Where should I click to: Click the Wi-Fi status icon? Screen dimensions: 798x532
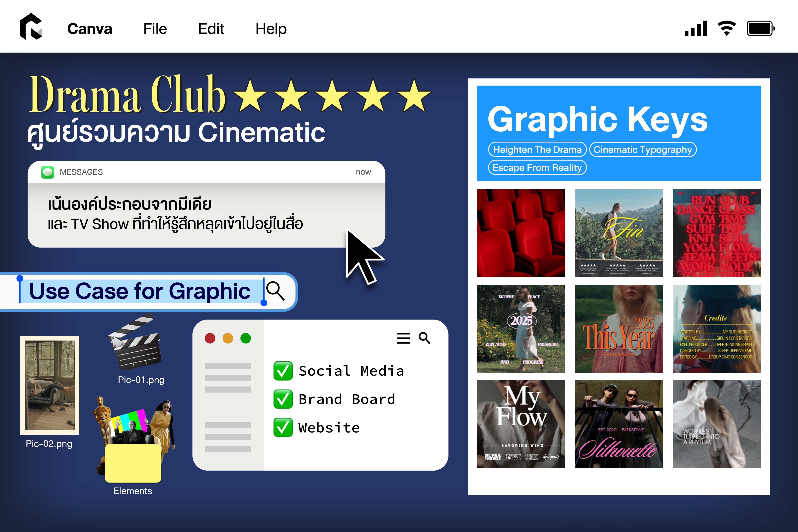726,28
